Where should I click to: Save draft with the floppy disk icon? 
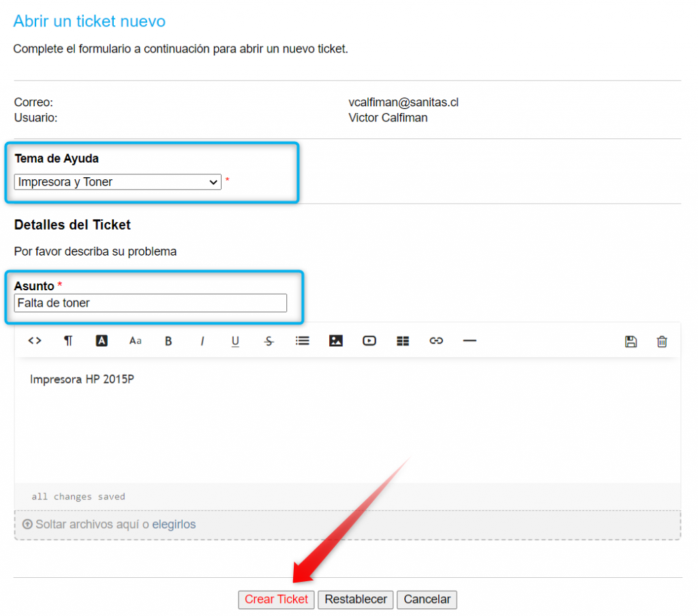tap(631, 341)
